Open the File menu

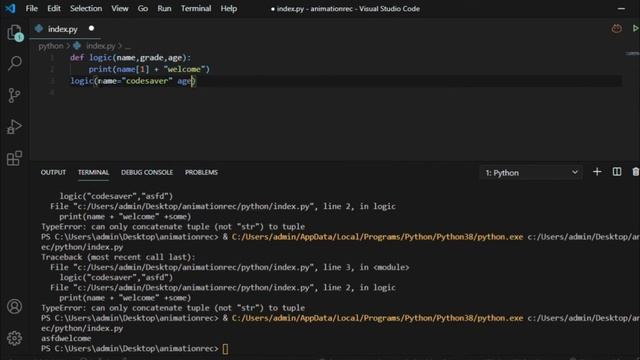(x=31, y=9)
